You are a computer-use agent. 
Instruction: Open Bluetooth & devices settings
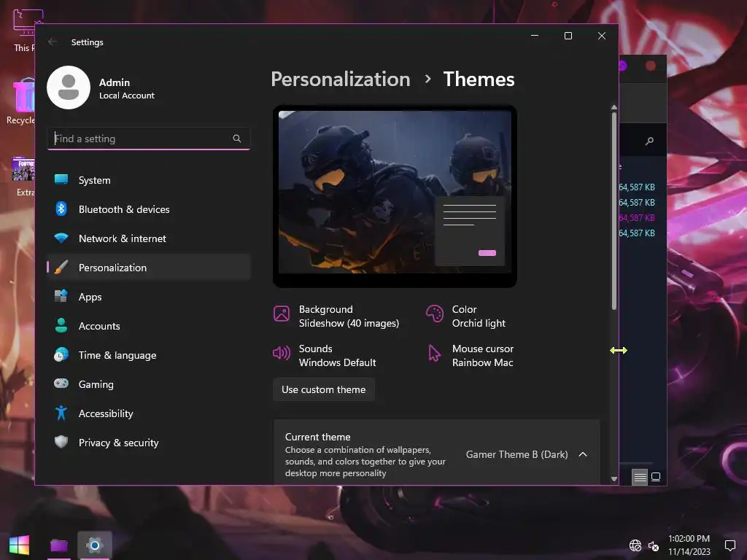tap(149, 209)
